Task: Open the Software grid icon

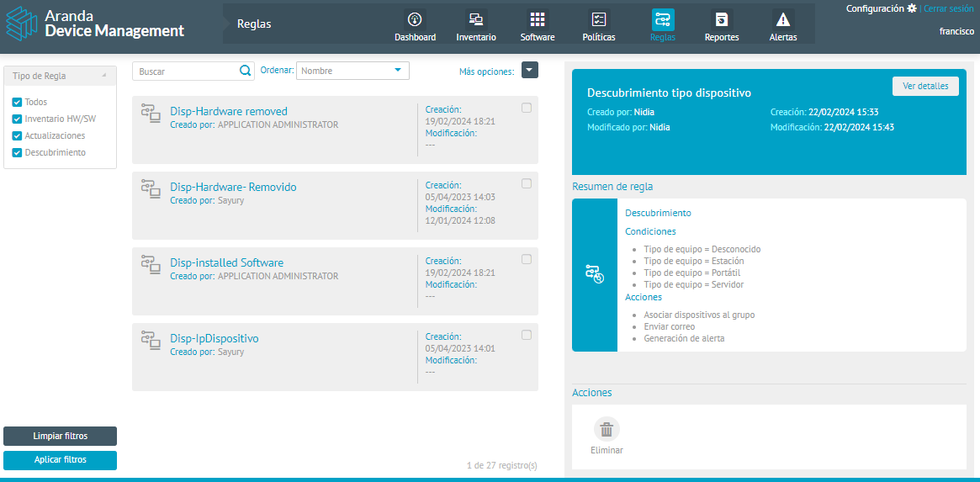Action: pos(537,19)
